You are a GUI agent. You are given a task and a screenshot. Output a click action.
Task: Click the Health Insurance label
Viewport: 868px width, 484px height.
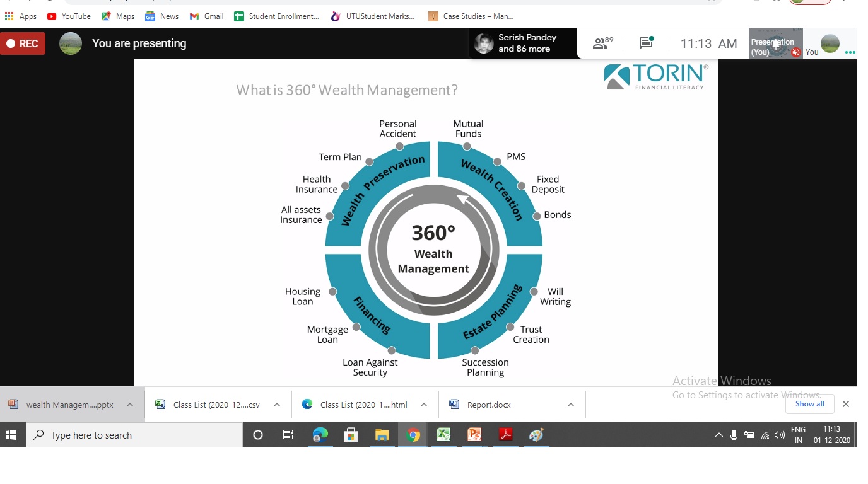coord(317,184)
